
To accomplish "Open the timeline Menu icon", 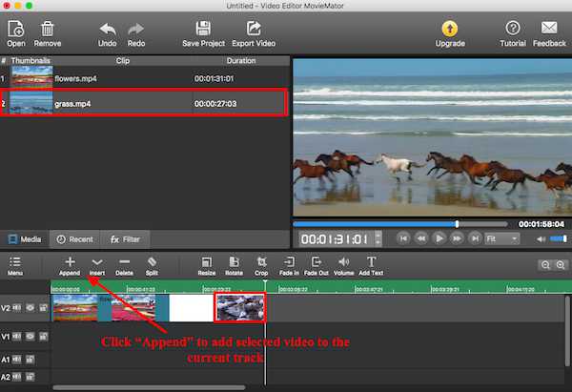I will [15, 266].
